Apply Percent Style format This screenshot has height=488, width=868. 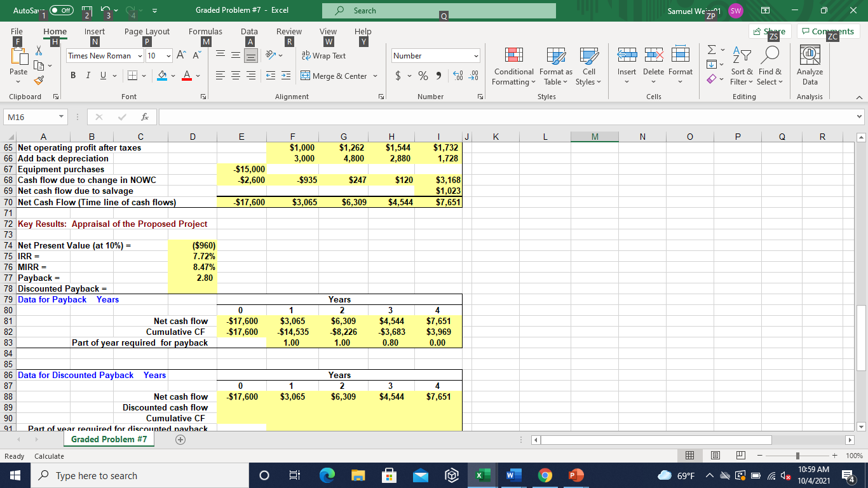coord(422,76)
